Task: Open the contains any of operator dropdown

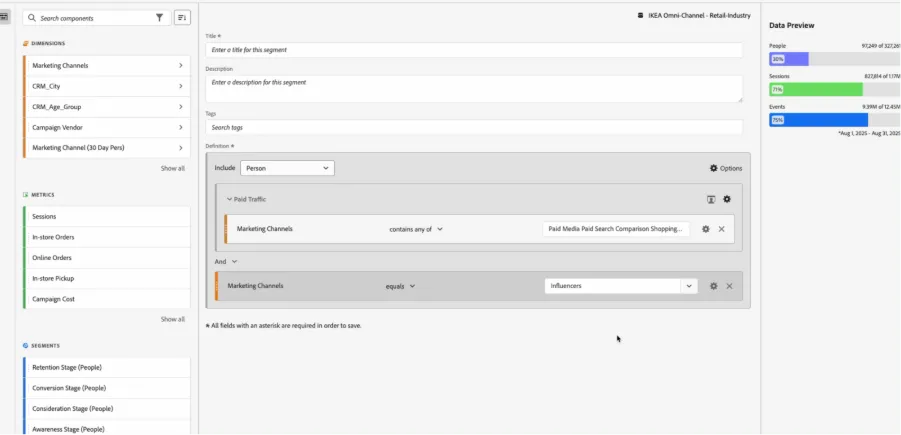Action: point(416,229)
